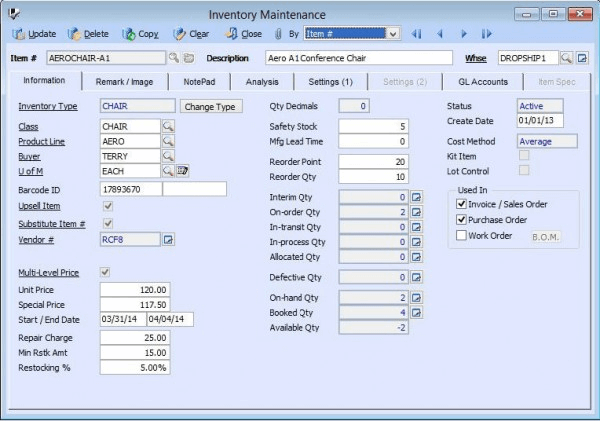This screenshot has width=600, height=421.
Task: Open On-order Qty detail icon
Action: [416, 212]
